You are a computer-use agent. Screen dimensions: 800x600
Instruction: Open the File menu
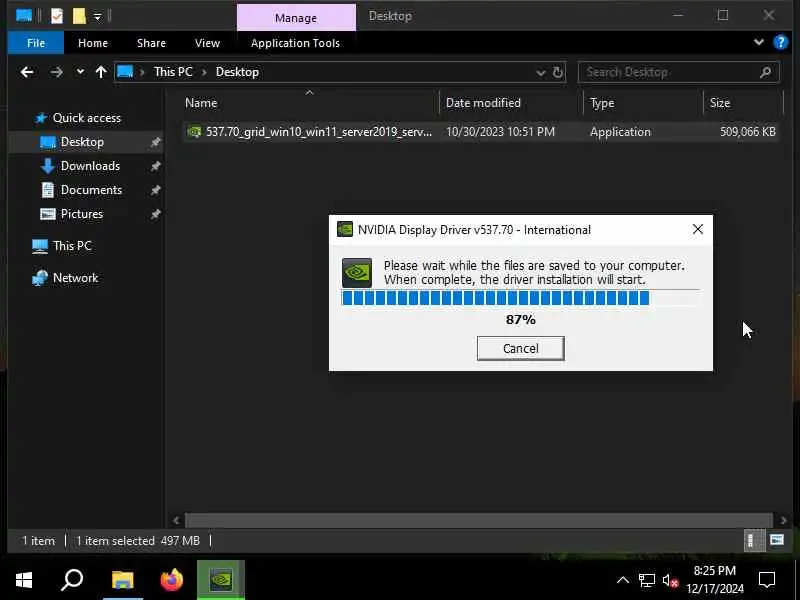(x=36, y=43)
